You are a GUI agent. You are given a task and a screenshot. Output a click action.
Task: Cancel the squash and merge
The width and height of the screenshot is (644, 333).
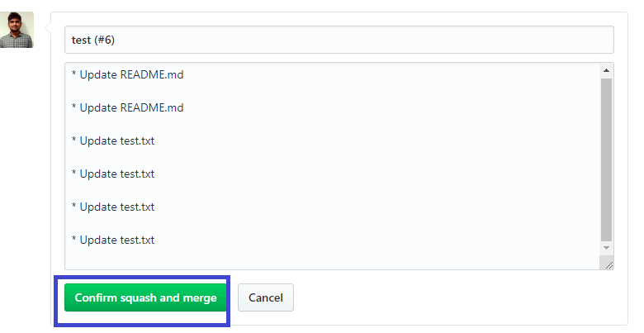[265, 297]
